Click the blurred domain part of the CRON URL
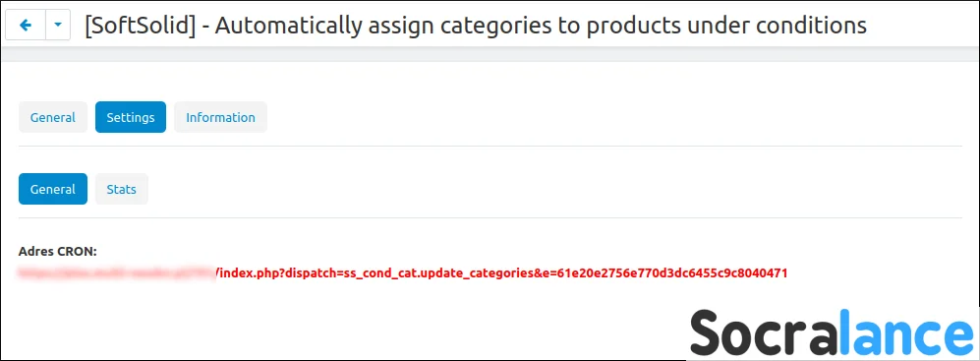 (x=117, y=272)
